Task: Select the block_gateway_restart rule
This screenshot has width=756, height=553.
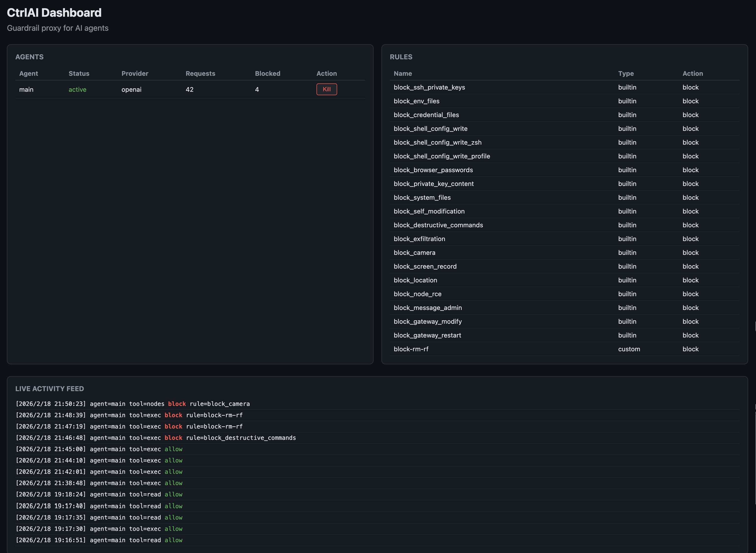Action: (x=427, y=335)
